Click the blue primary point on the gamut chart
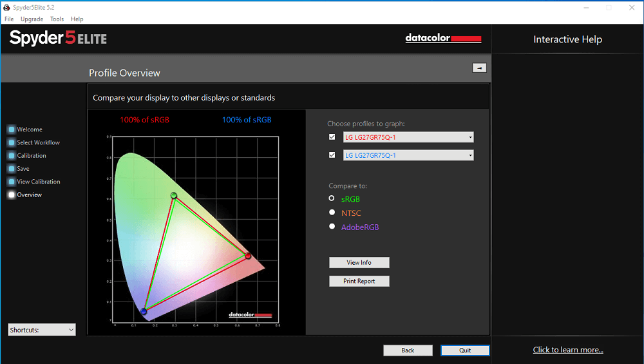This screenshot has width=644, height=364. coord(144,311)
